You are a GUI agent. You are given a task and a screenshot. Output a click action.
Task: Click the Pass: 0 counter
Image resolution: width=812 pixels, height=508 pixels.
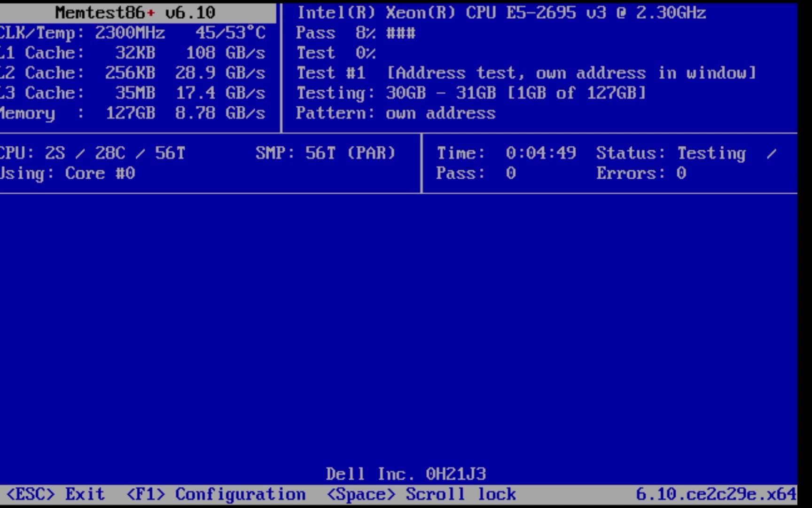click(476, 174)
